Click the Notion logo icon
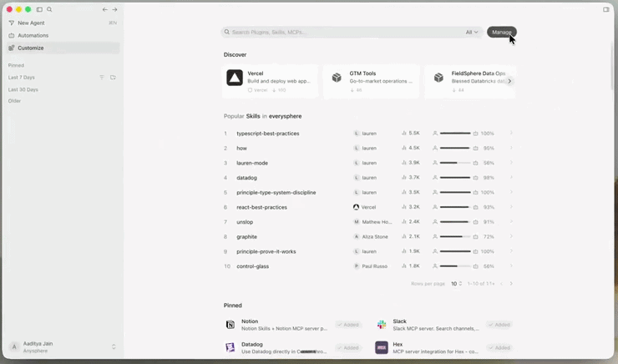Viewport: 618px width, 364px height. [x=230, y=325]
